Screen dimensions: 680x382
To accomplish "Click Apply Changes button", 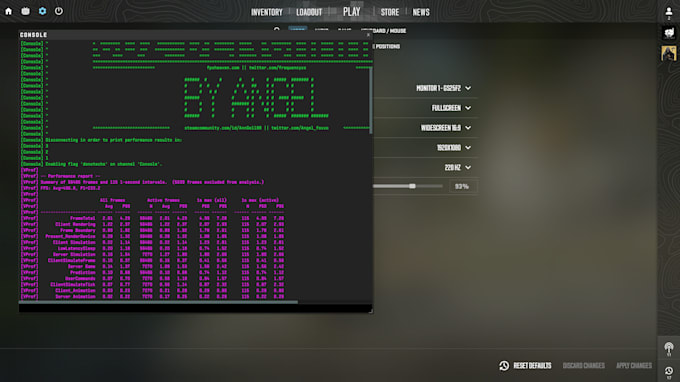I will coord(634,366).
